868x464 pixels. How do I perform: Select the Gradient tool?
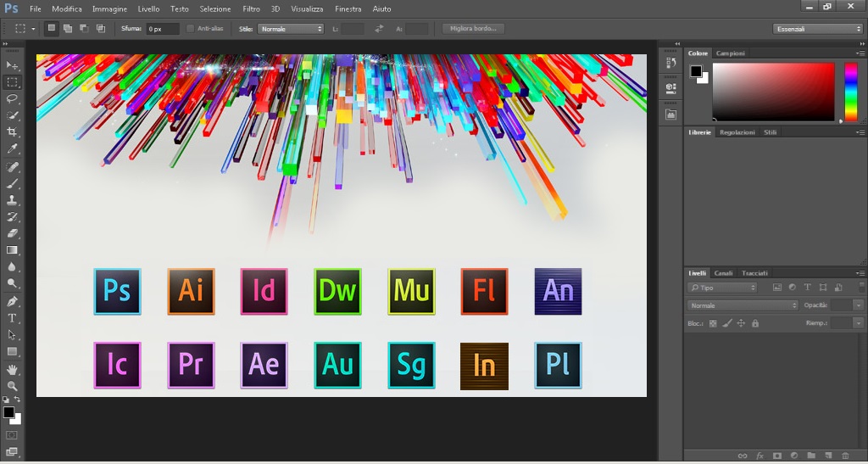[x=12, y=250]
